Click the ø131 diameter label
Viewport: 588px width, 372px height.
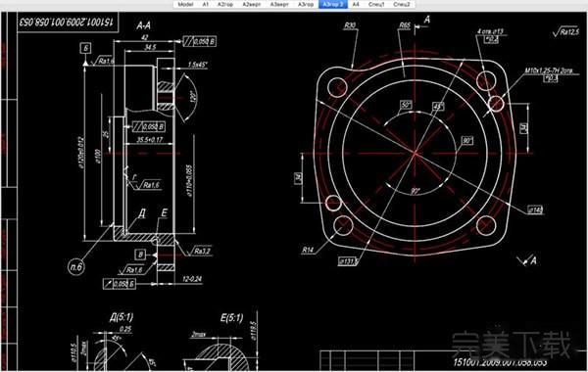pyautogui.click(x=348, y=260)
